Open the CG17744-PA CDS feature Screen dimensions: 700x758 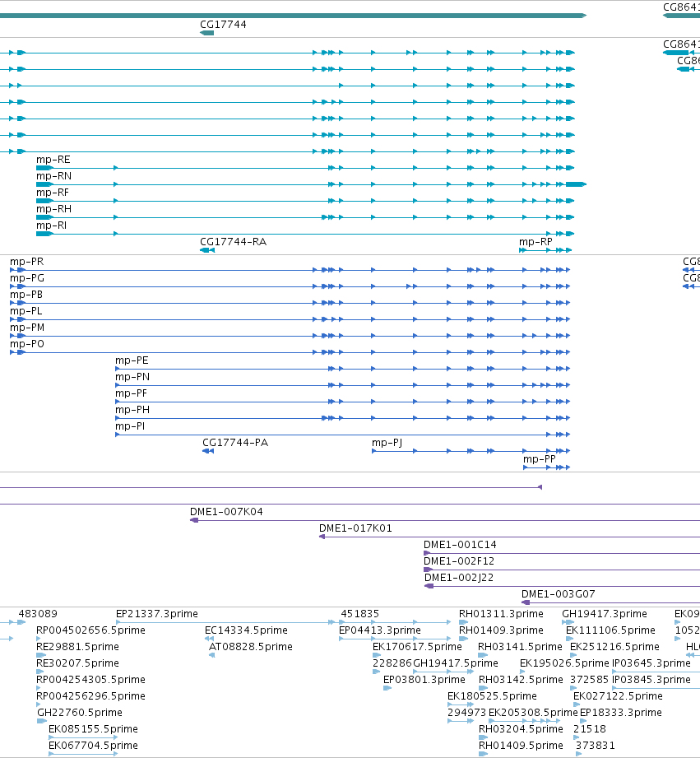(208, 451)
